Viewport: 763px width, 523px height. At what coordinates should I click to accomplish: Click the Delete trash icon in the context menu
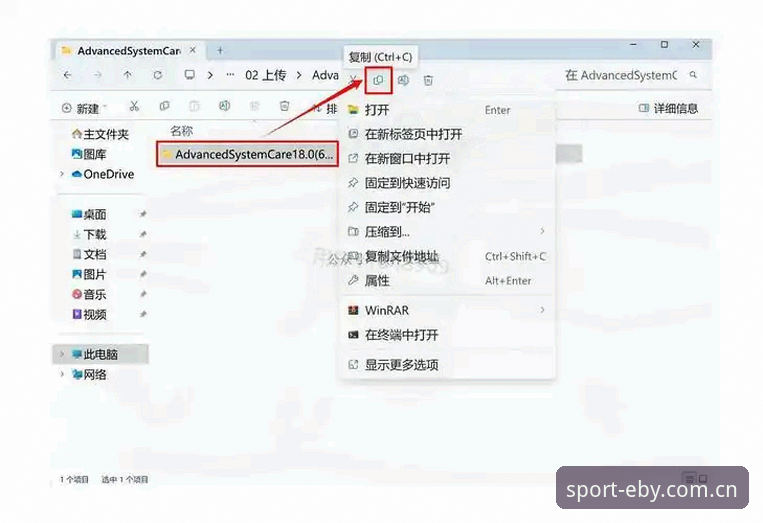(428, 80)
